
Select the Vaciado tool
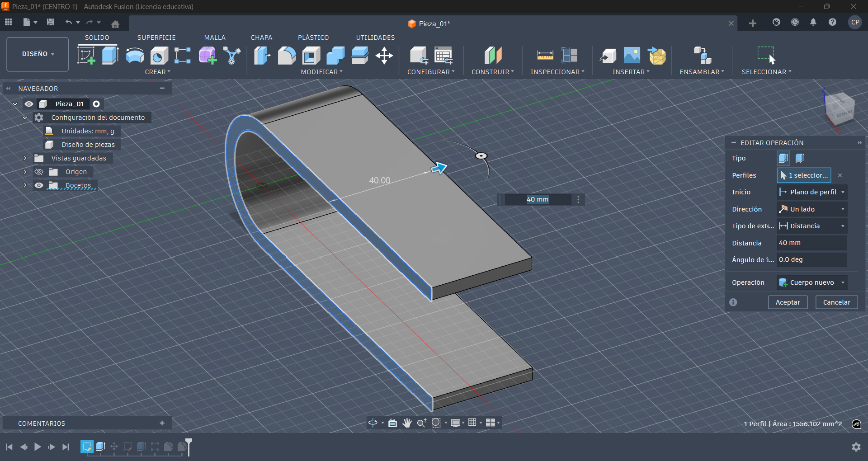[x=311, y=55]
